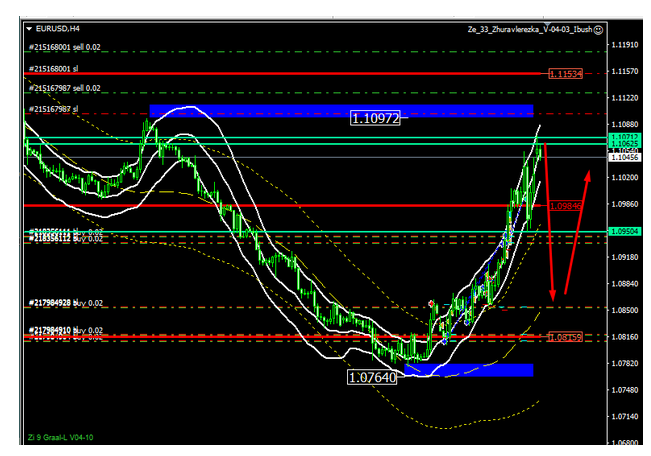Click the 1.11534 red price tag
651x456 pixels.
point(566,74)
